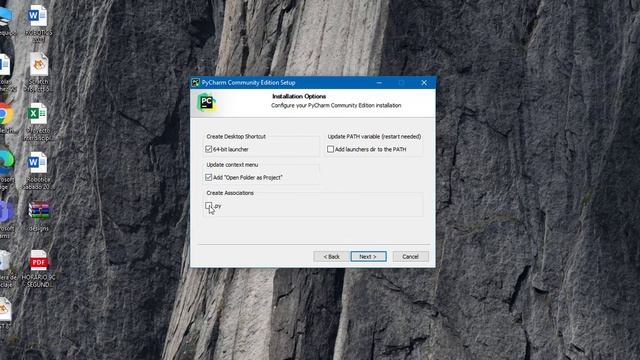Select the HORARIO PDF file on the desktop
Screen dimensions: 640x360
(38, 269)
